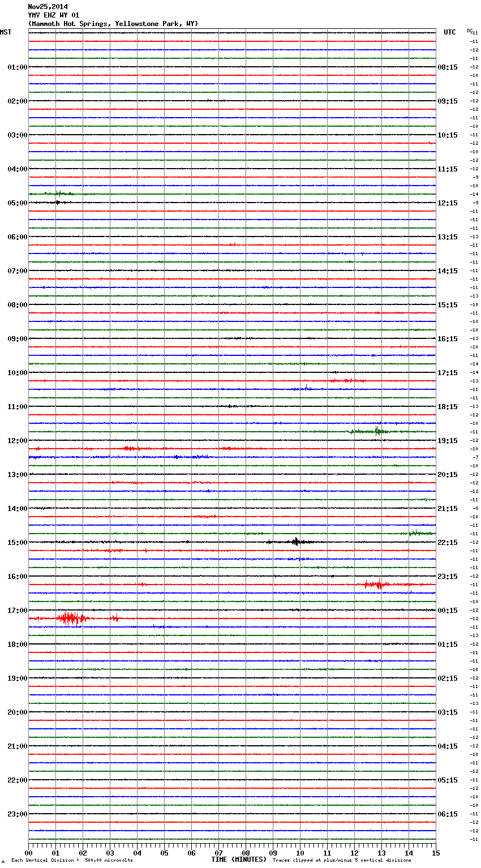Click the Each Vertical Division scale note
This screenshot has width=481, height=868.
coord(72,861)
